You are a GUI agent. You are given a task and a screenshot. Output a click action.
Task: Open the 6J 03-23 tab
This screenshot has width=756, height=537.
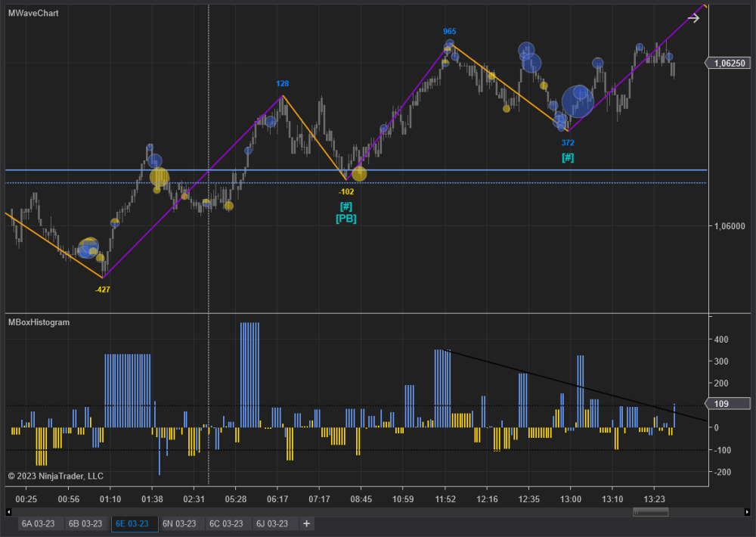[271, 523]
